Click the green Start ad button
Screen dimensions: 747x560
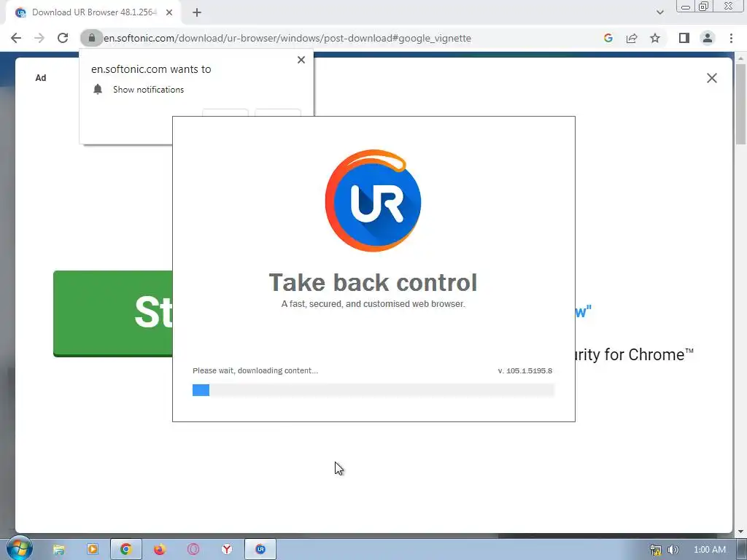coord(113,314)
